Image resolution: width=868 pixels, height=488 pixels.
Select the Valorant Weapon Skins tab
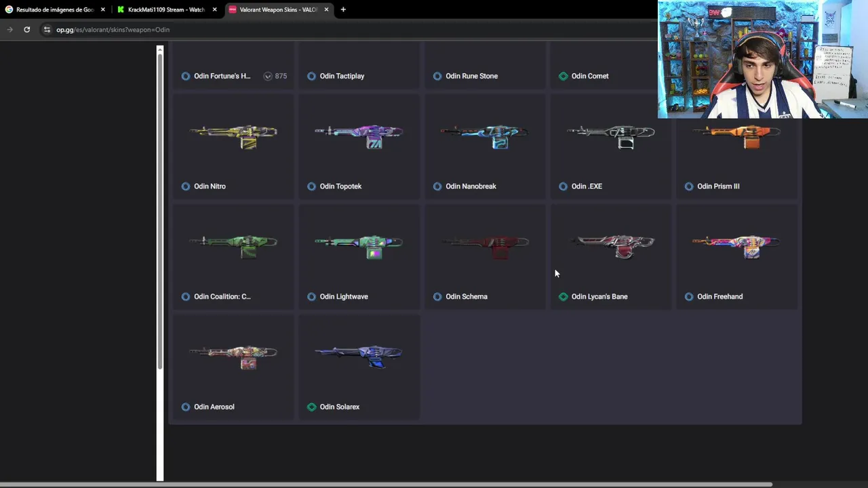click(x=278, y=9)
